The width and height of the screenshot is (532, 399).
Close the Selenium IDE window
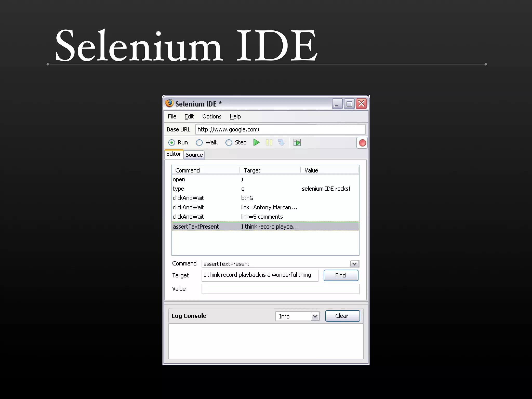361,104
